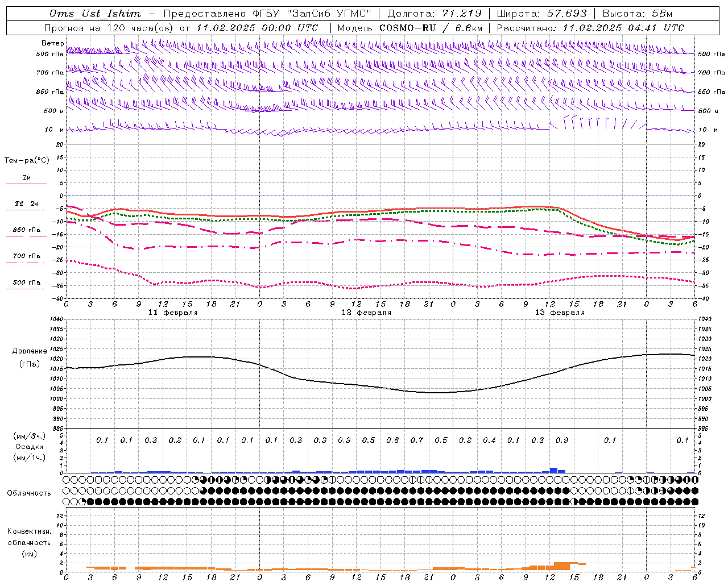728x582 pixels.
Task: Select the Долгота: 71.219 value
Action: [x=435, y=14]
